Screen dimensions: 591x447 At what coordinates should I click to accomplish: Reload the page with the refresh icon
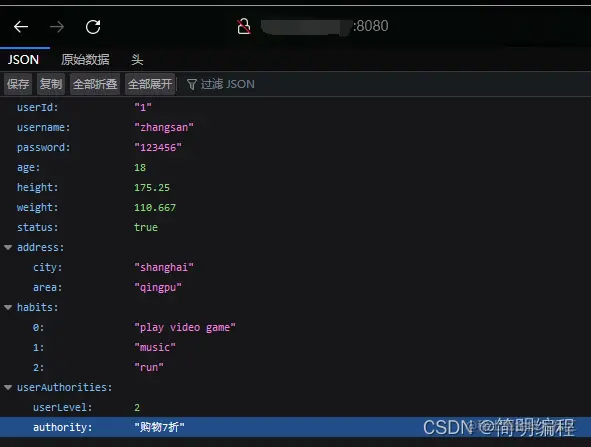[x=93, y=27]
